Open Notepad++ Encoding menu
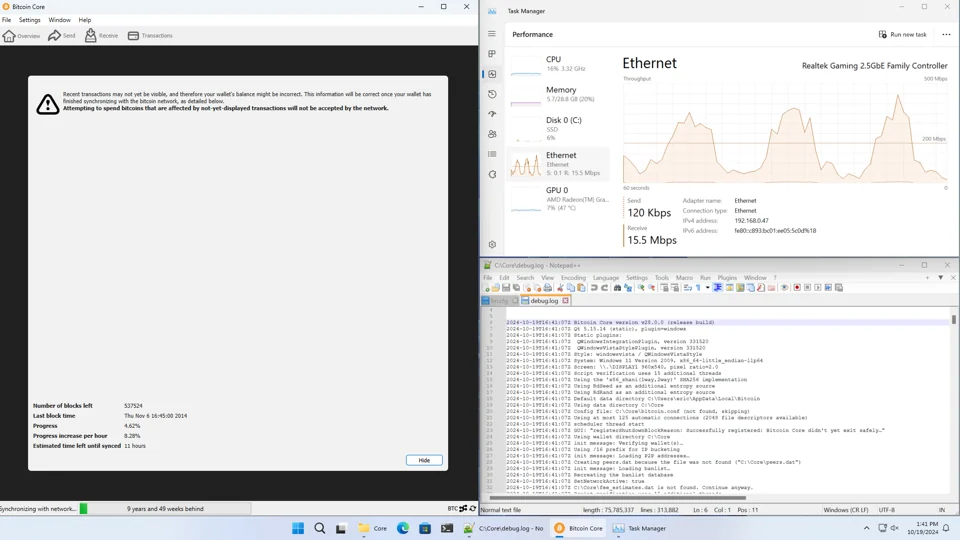The image size is (960, 540). click(x=573, y=277)
